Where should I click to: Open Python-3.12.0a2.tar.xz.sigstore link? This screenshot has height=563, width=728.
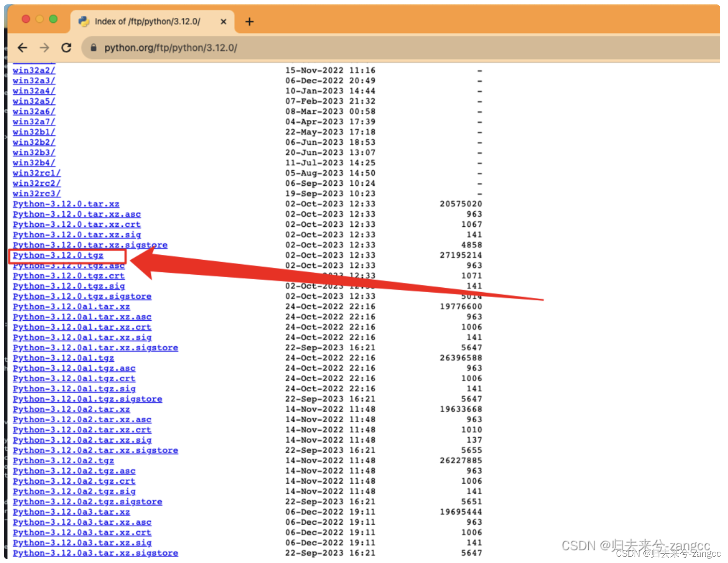click(x=95, y=451)
